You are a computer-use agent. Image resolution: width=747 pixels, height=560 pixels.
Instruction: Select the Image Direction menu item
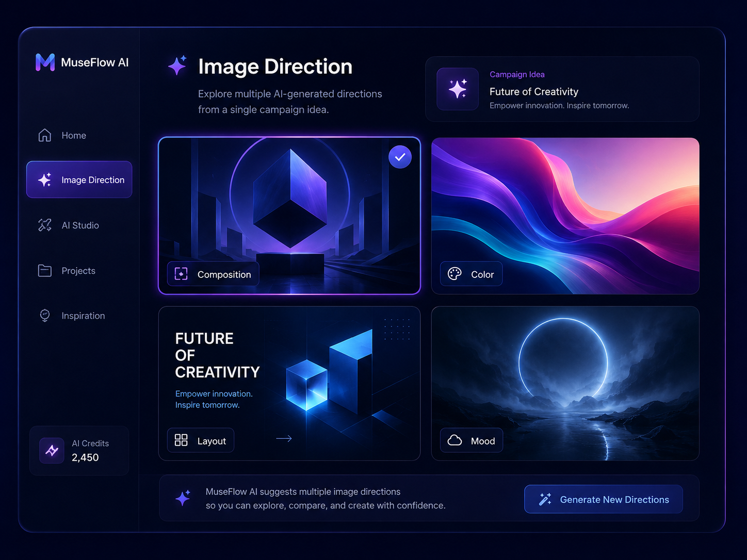point(79,179)
